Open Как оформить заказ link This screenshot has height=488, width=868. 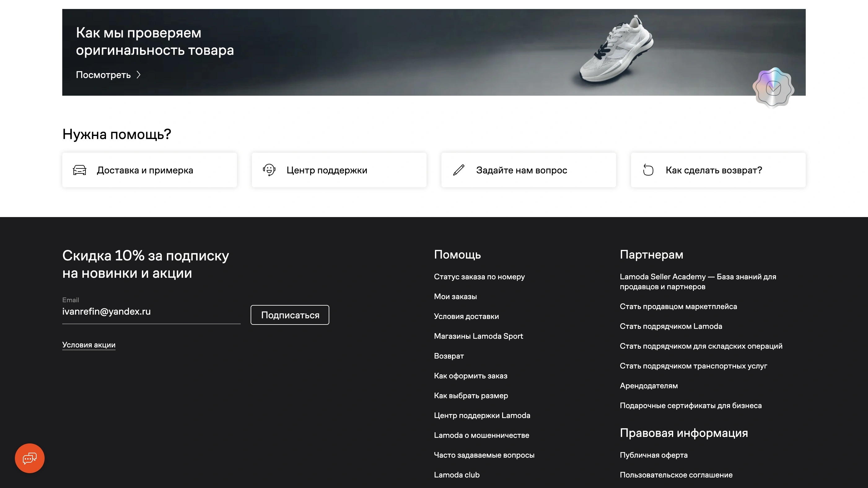[470, 376]
